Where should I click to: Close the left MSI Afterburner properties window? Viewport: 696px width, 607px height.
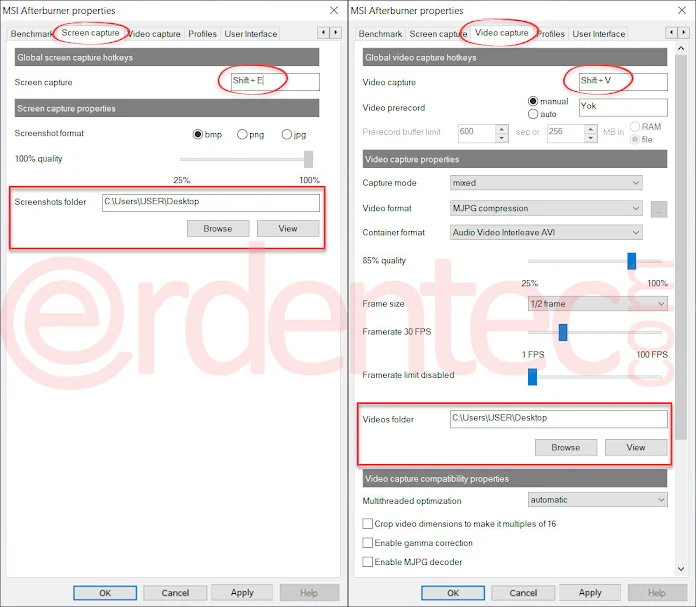(x=334, y=10)
